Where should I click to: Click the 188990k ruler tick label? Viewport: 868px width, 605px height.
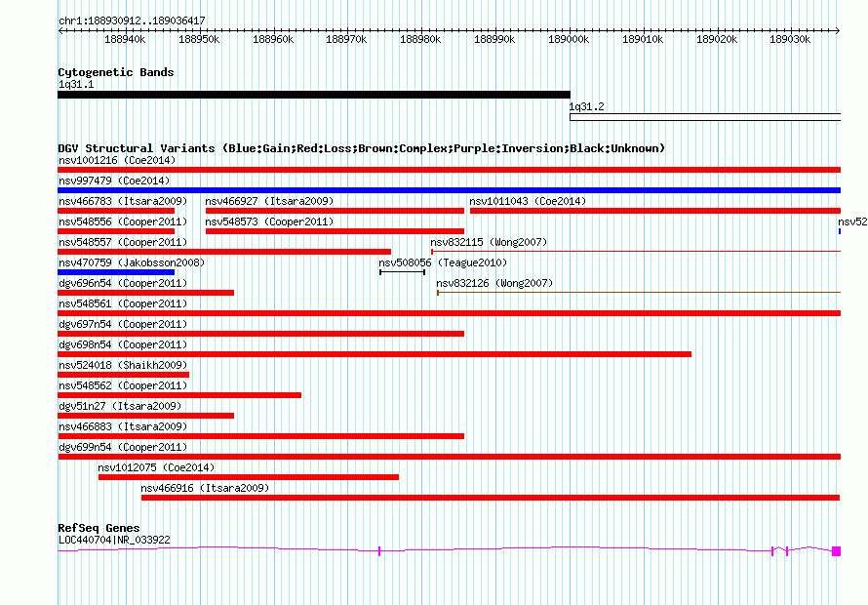(494, 39)
